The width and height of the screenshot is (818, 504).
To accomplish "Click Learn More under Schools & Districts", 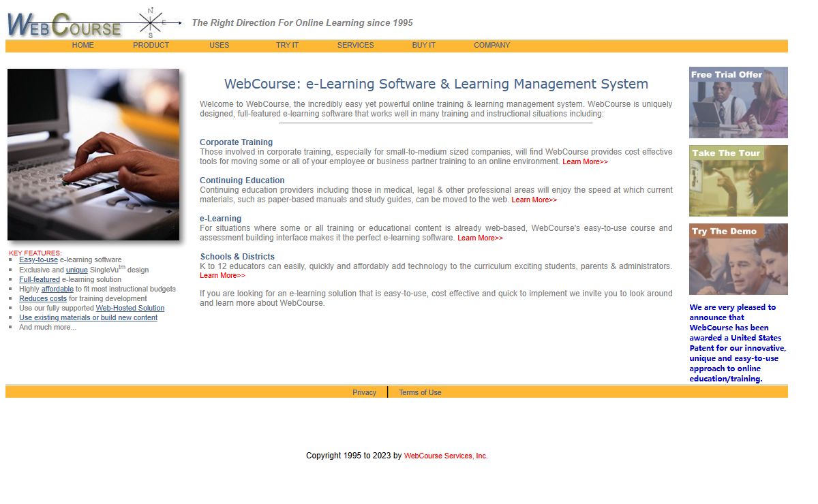I will pyautogui.click(x=222, y=276).
